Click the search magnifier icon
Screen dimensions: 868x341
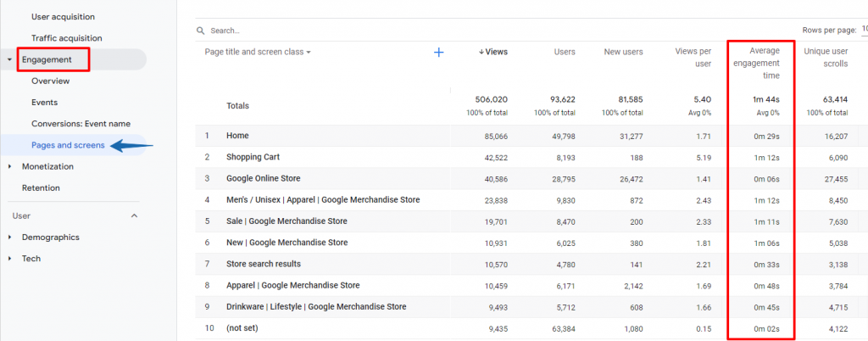200,31
